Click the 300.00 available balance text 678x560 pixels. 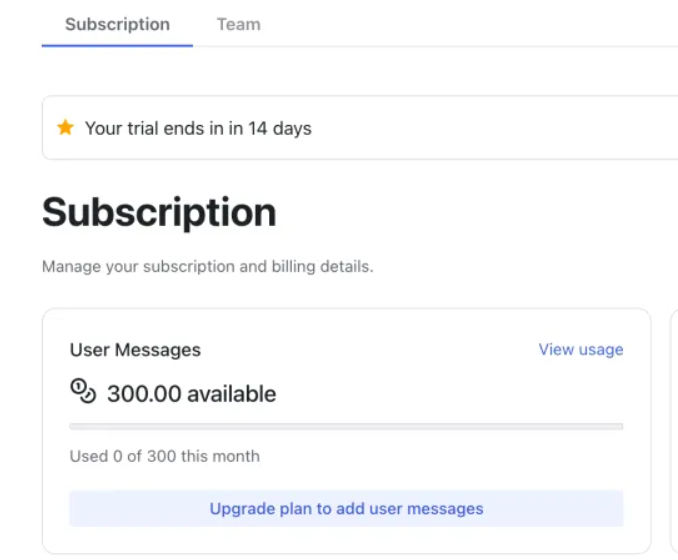point(191,394)
